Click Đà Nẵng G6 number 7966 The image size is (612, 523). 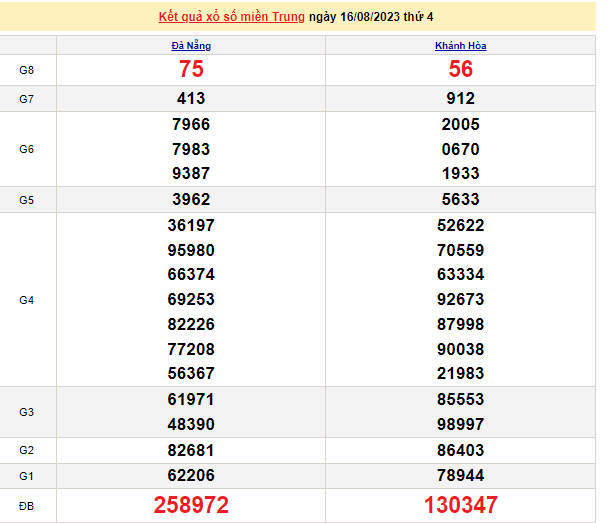[x=191, y=125]
